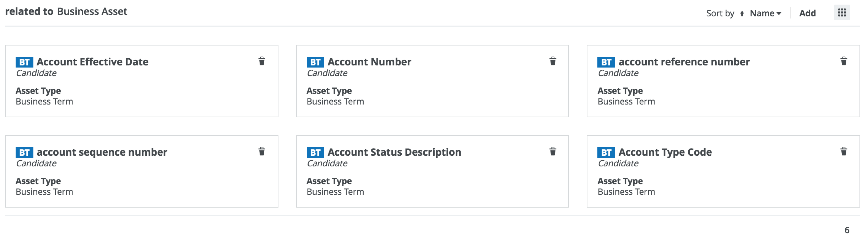Open the Name sort dropdown
The image size is (868, 246).
tap(765, 14)
